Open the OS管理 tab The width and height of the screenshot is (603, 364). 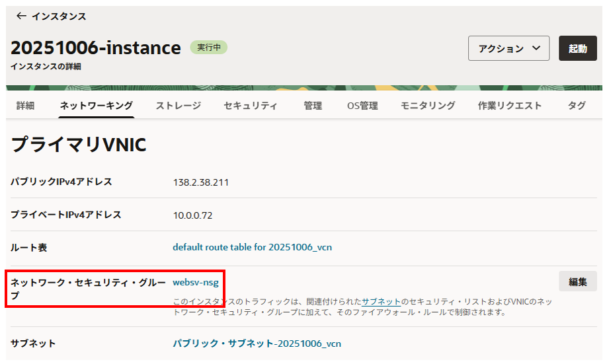[362, 106]
